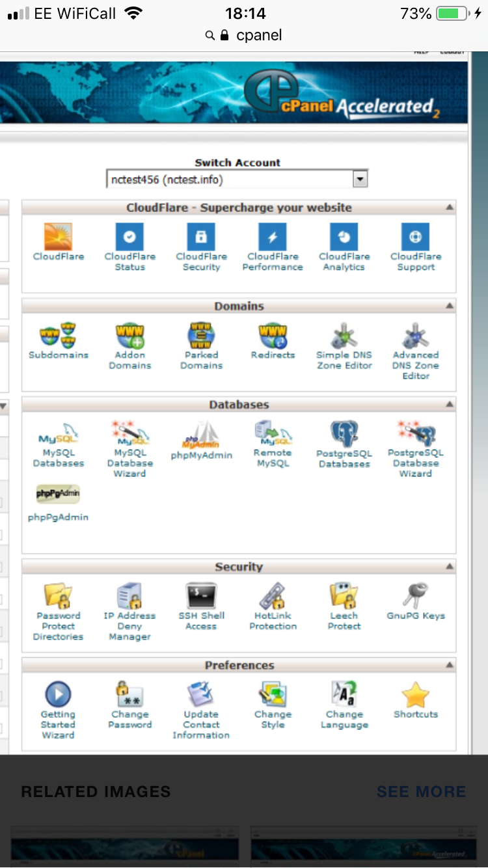
Task: Click the Change Password link
Action: 129,719
